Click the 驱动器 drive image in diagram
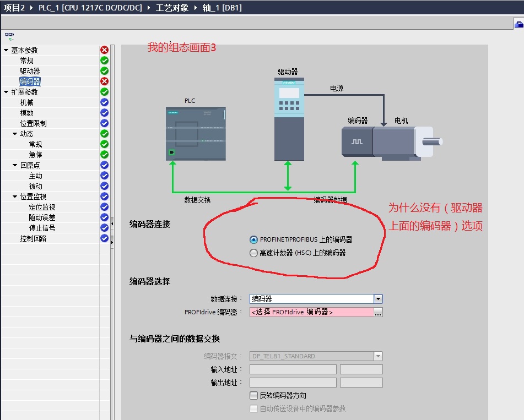This screenshot has width=524, height=420. (x=289, y=119)
